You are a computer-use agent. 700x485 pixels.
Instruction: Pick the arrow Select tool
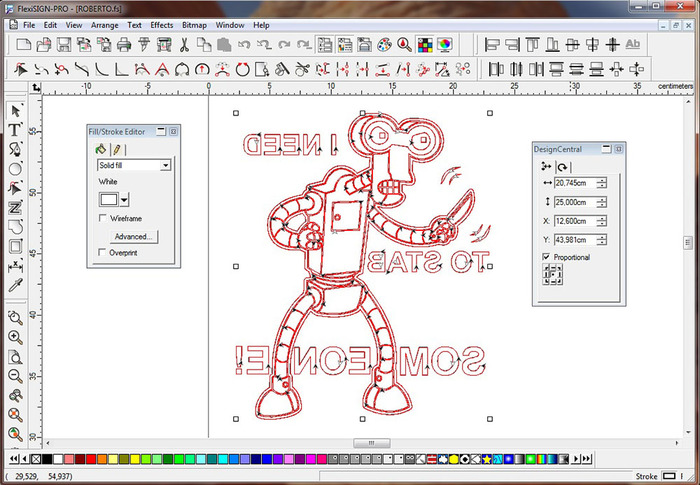pos(16,110)
